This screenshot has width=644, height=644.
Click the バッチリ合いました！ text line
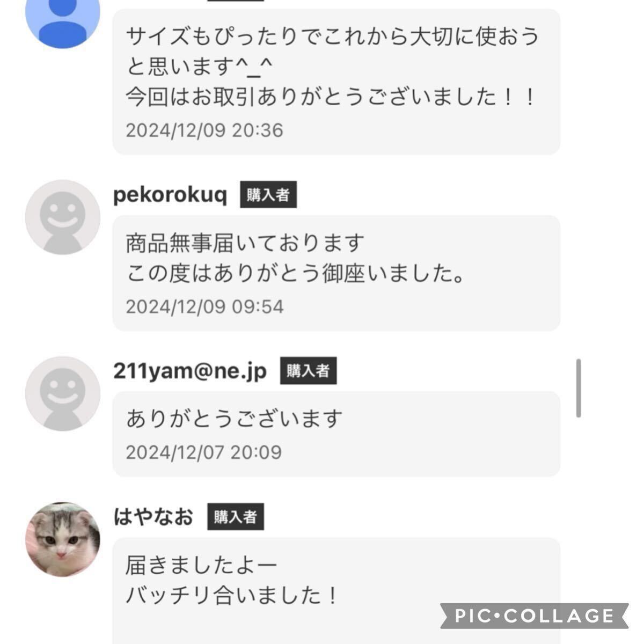pos(232,595)
